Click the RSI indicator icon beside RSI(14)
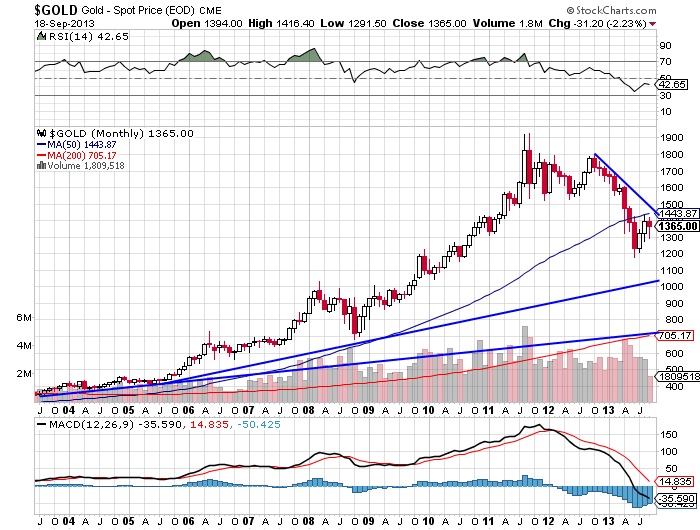This screenshot has width=700, height=530. 42,36
